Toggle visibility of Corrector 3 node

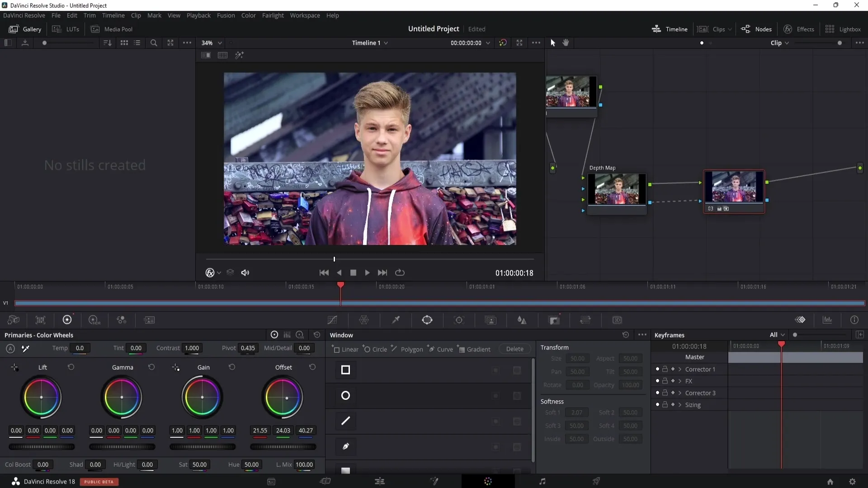tap(657, 393)
